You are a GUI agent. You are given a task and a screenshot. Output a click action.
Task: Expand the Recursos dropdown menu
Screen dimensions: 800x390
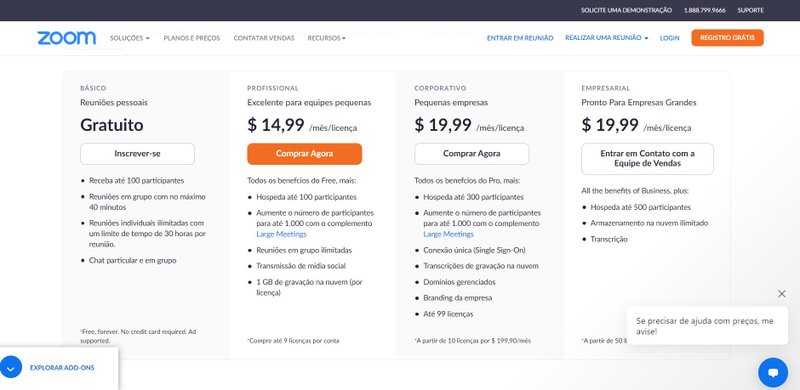(x=327, y=38)
